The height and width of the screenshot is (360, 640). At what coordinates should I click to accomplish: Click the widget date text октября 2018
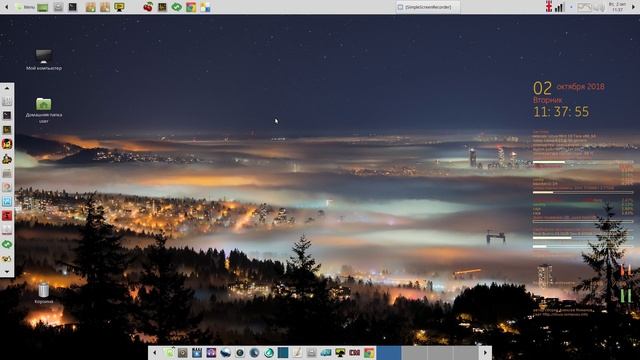point(580,87)
